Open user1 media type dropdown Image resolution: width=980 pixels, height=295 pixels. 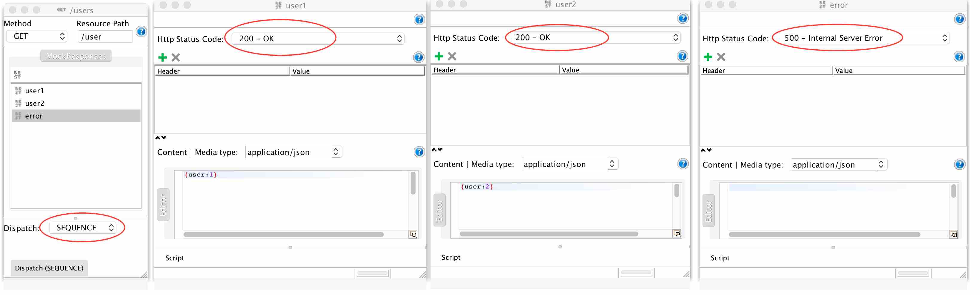(x=293, y=152)
